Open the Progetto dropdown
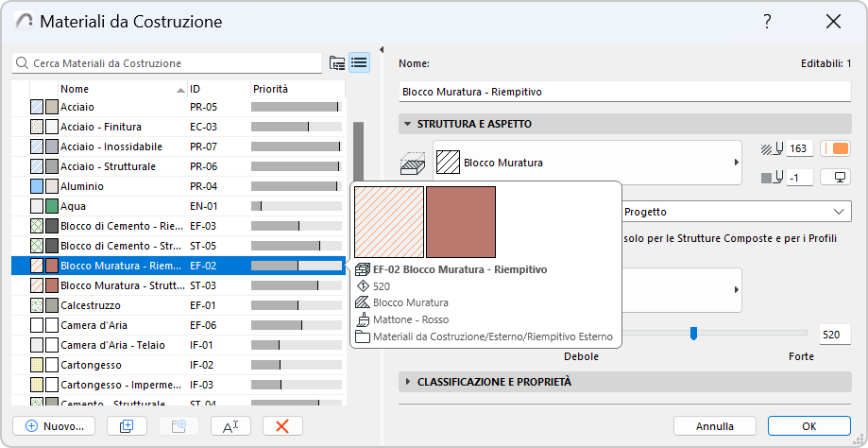The height and width of the screenshot is (448, 868). (735, 212)
